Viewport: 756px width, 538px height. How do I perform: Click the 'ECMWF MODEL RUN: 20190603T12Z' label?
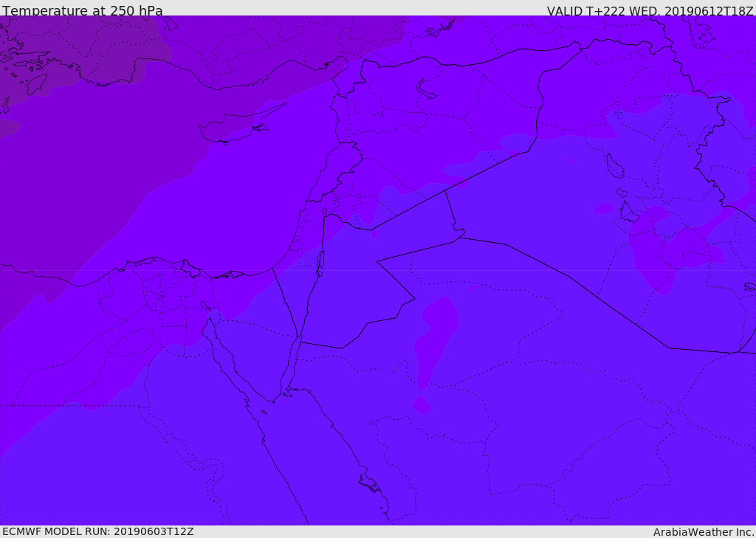(98, 531)
